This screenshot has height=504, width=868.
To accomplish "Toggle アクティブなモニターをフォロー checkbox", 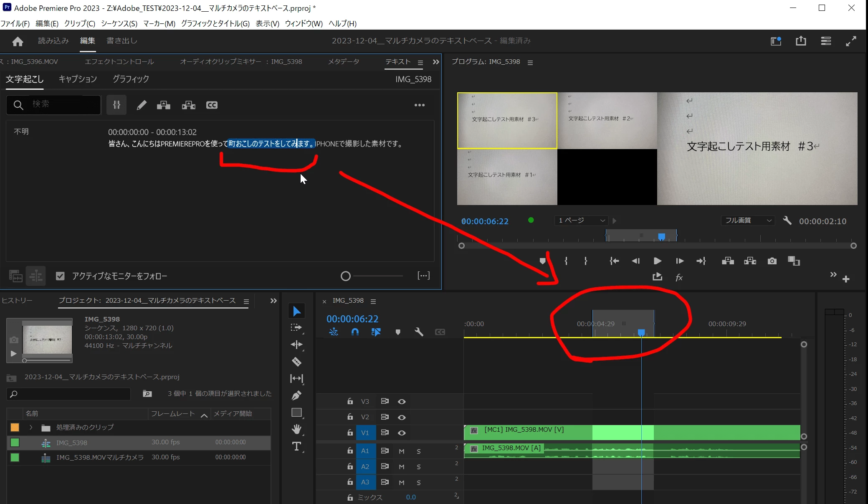I will click(x=60, y=276).
